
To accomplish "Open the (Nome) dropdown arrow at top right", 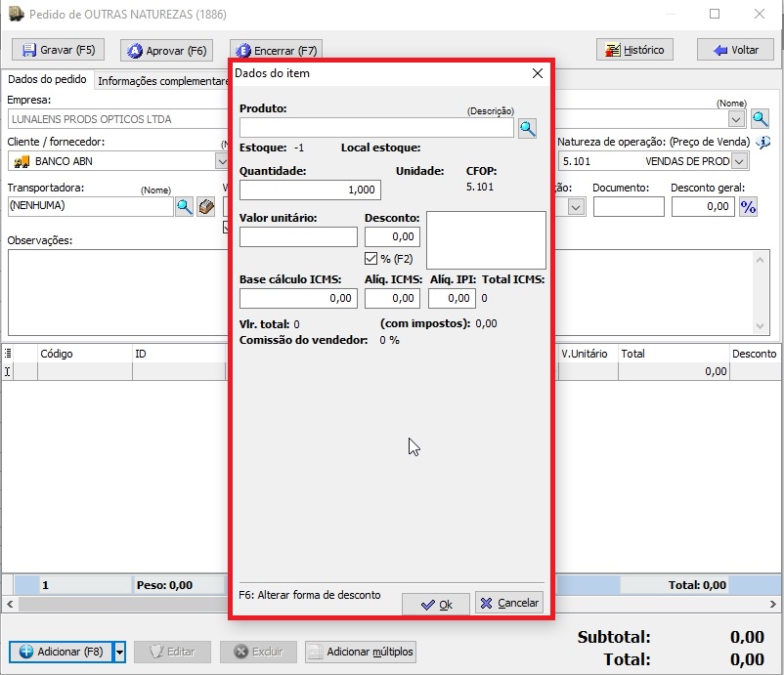I will point(735,119).
